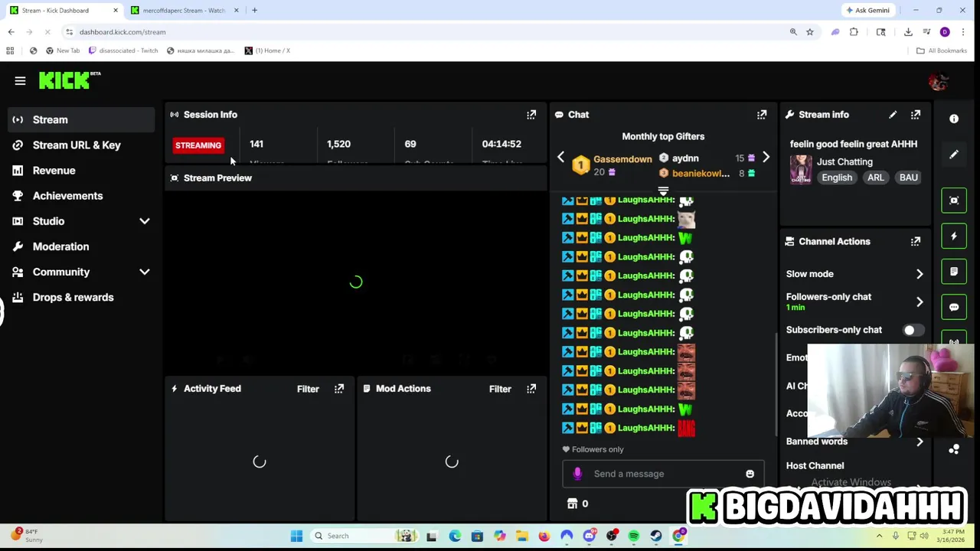Expand Followers-only chat options
Image resolution: width=980 pixels, height=551 pixels.
click(920, 302)
